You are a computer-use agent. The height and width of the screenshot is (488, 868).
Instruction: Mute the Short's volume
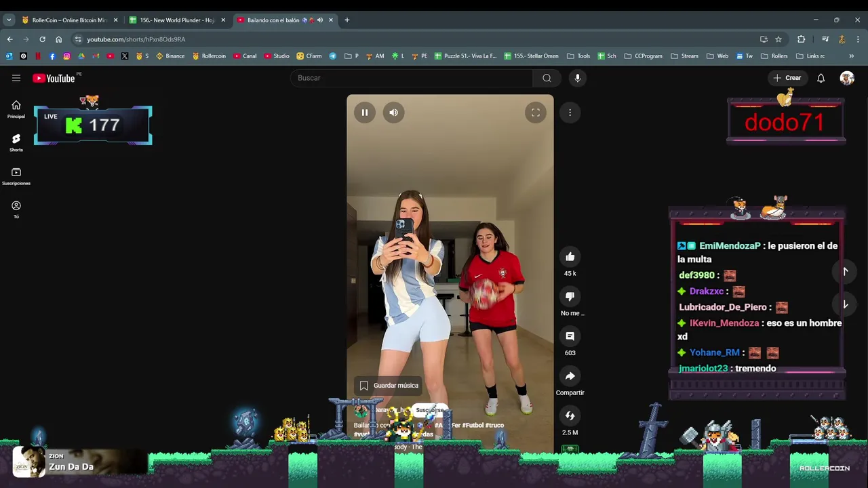coord(394,113)
